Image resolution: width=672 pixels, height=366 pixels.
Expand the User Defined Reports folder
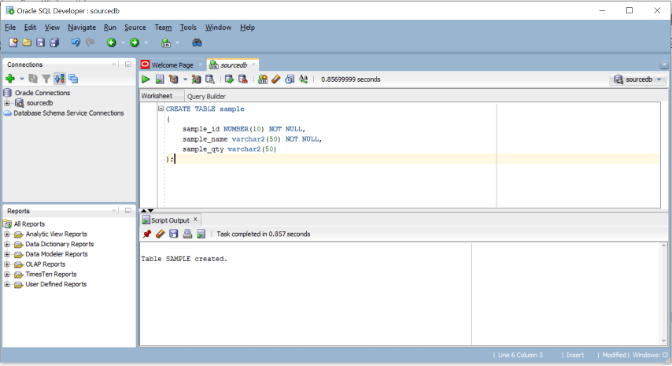7,284
